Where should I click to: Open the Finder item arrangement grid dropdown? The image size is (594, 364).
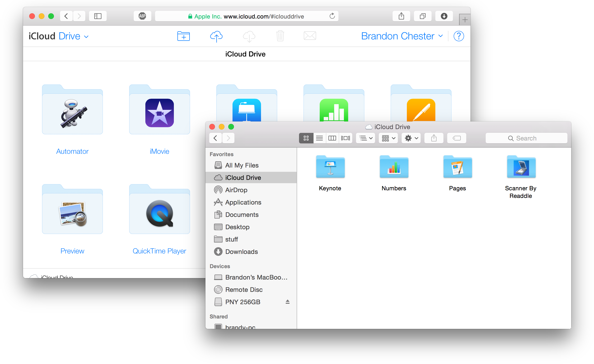click(x=388, y=138)
